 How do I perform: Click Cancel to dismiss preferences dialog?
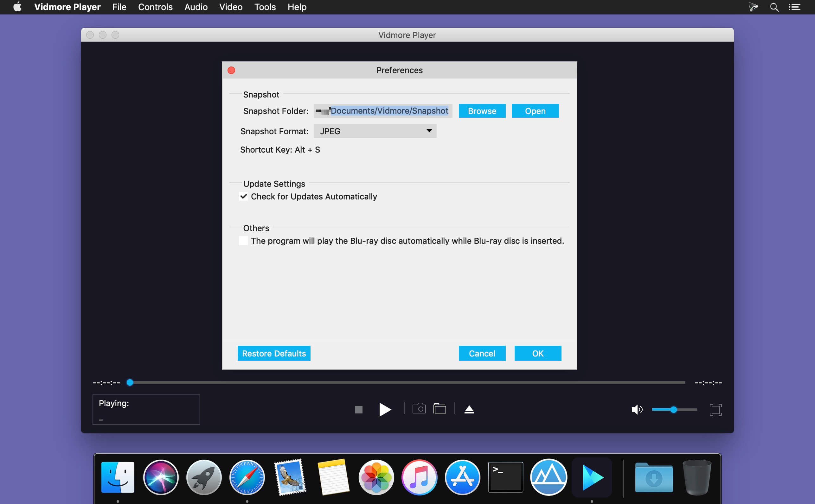[x=482, y=353]
